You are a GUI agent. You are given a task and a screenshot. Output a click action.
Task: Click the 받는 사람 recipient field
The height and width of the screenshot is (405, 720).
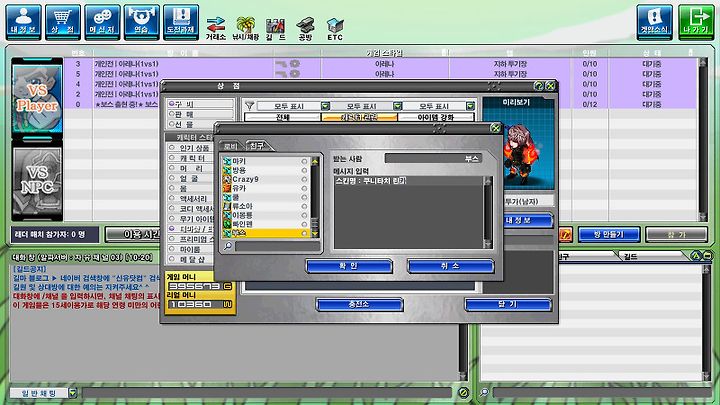[433, 158]
